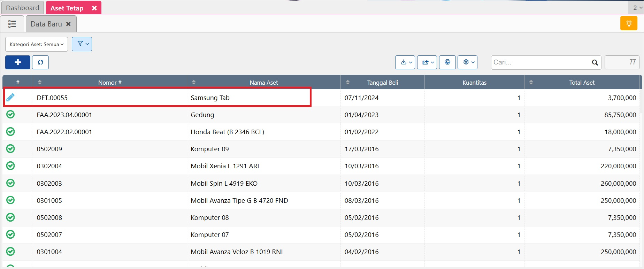Image resolution: width=644 pixels, height=269 pixels.
Task: Click the refresh list button
Action: pos(40,62)
